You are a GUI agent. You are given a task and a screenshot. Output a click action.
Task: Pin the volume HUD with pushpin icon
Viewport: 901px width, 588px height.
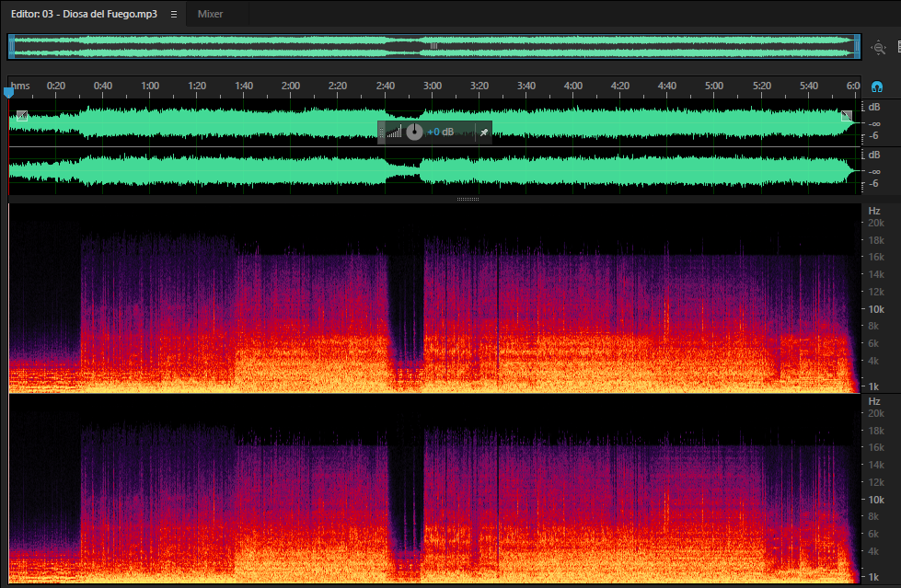484,133
